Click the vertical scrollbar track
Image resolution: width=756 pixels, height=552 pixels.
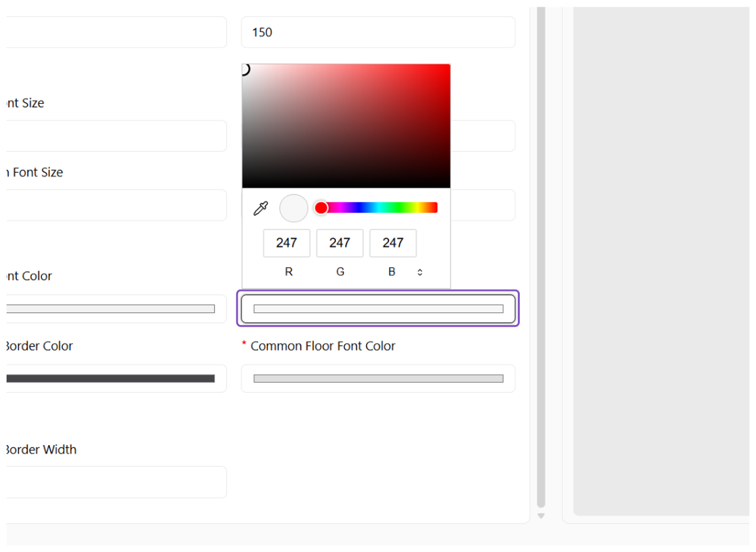click(541, 257)
